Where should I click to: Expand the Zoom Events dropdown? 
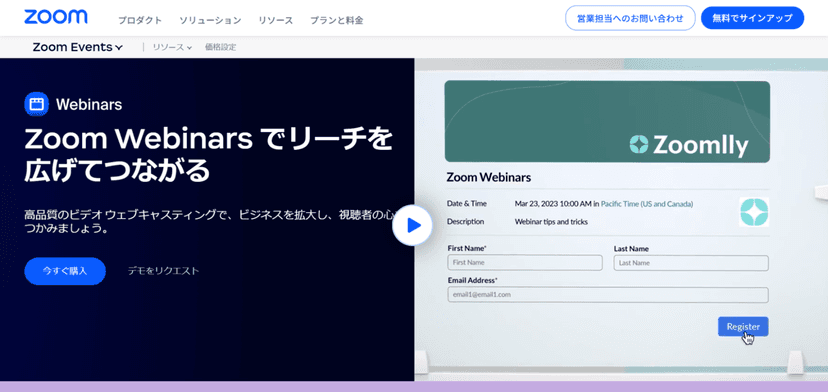pos(78,47)
